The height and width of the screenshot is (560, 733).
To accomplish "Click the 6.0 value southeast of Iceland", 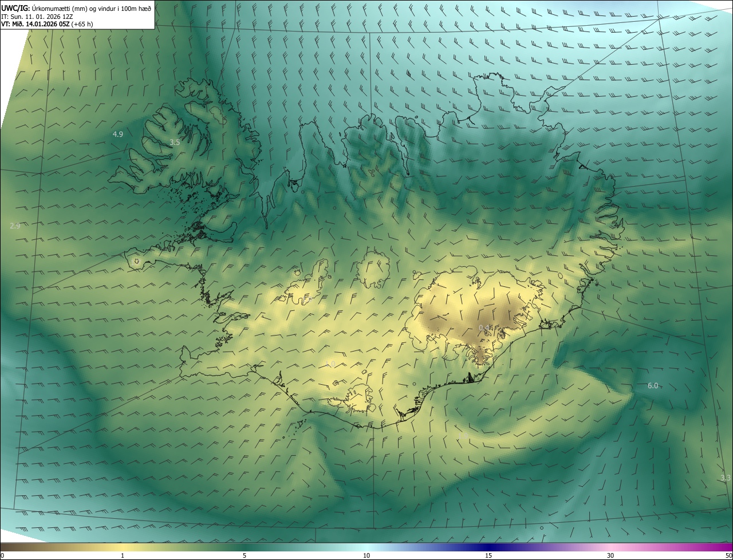I will (x=653, y=385).
